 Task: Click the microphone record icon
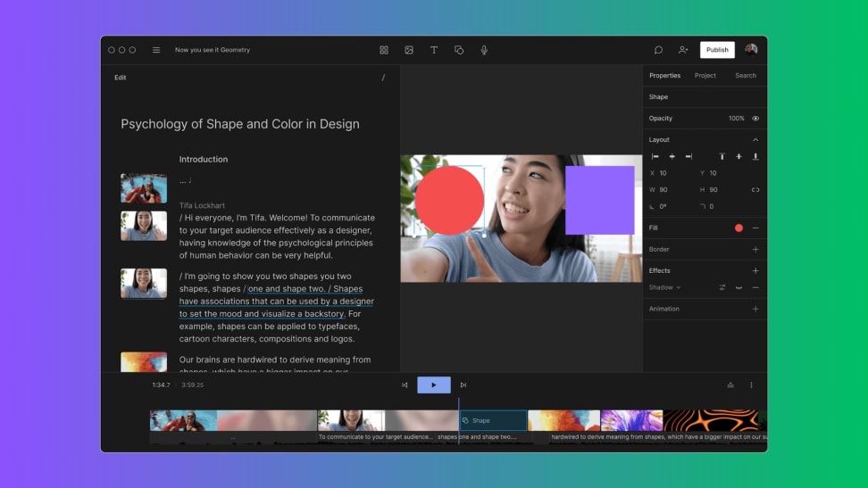click(484, 50)
